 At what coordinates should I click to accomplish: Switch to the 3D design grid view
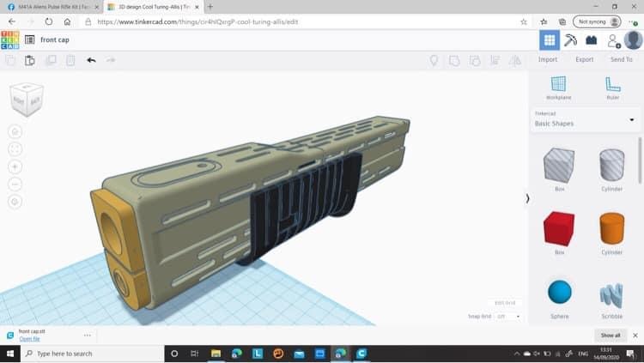tap(550, 39)
